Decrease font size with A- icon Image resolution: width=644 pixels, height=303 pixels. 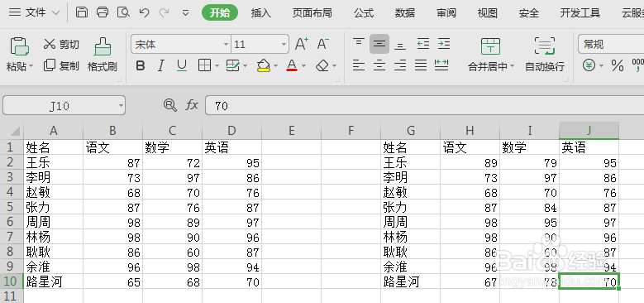pos(323,44)
